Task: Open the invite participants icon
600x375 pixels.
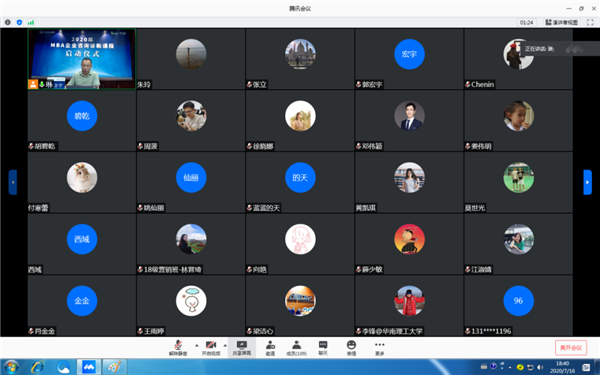Action: click(x=270, y=348)
